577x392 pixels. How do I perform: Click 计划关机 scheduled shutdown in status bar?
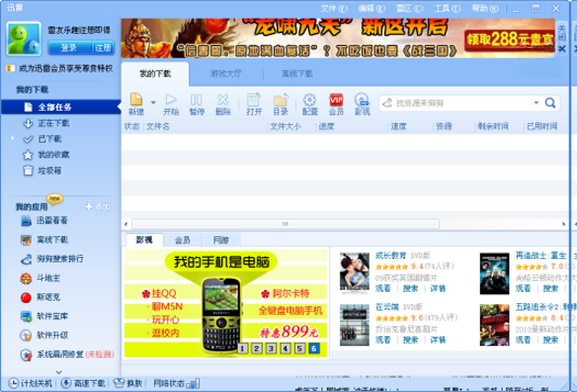point(30,384)
